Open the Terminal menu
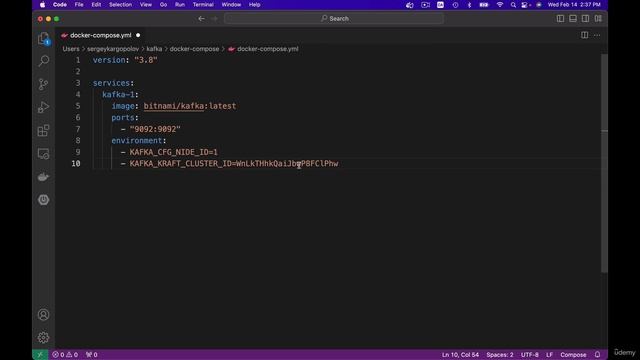Screen dimensions: 640x360 tap(203, 5)
